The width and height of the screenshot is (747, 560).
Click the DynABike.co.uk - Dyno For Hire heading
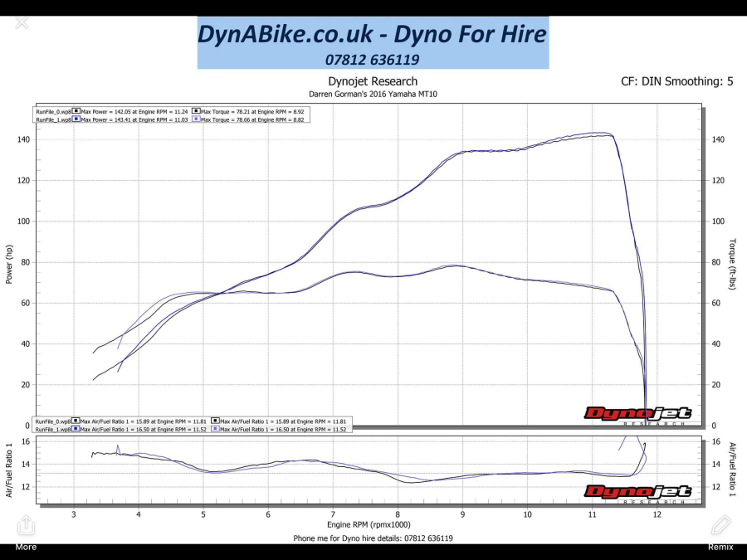372,33
